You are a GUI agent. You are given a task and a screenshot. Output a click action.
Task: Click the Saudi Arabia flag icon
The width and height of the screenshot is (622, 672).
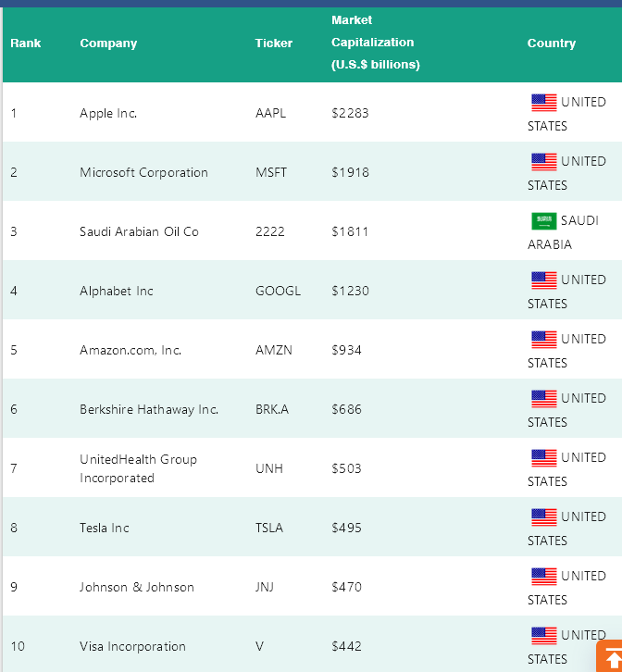point(544,220)
